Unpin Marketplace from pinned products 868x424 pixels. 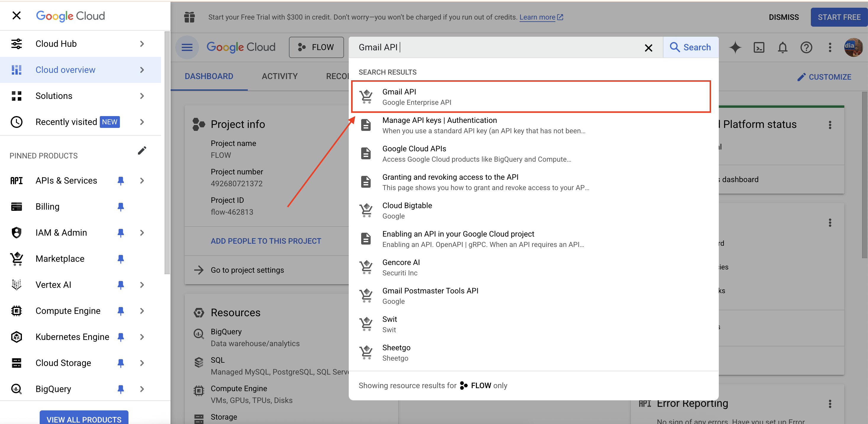point(120,259)
